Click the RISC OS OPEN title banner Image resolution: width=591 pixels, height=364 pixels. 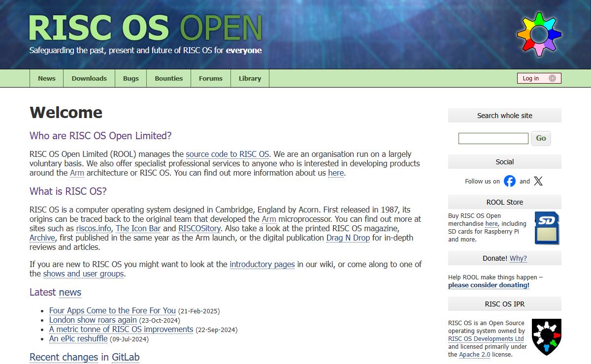[145, 28]
